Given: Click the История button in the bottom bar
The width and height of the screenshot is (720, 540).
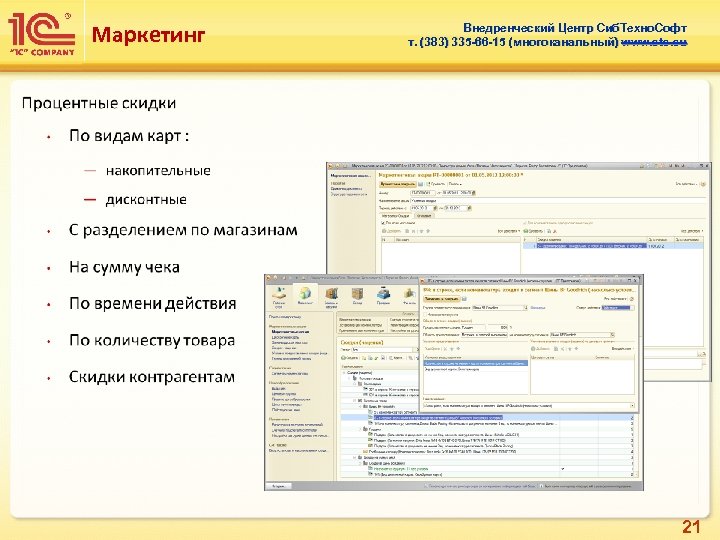Looking at the screenshot, I should click(278, 486).
